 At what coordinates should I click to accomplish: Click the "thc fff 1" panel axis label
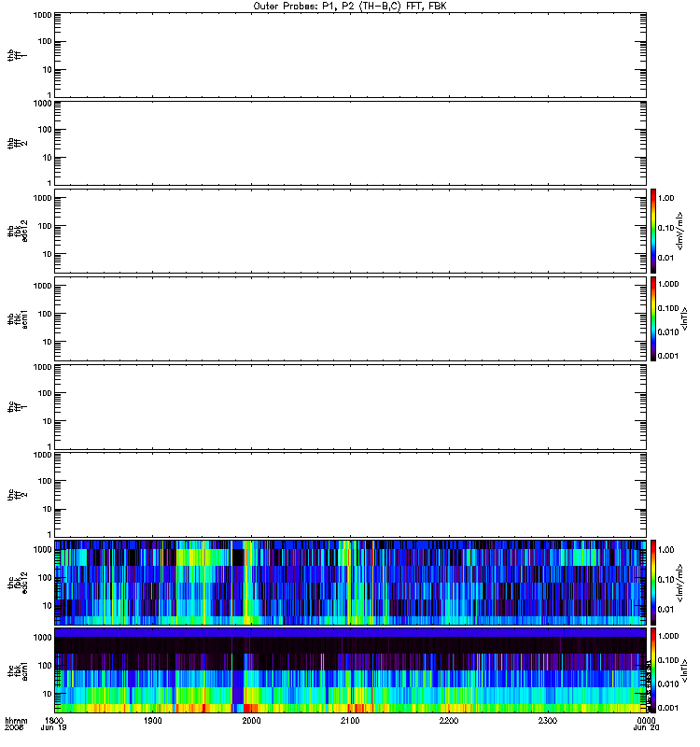[x=17, y=407]
